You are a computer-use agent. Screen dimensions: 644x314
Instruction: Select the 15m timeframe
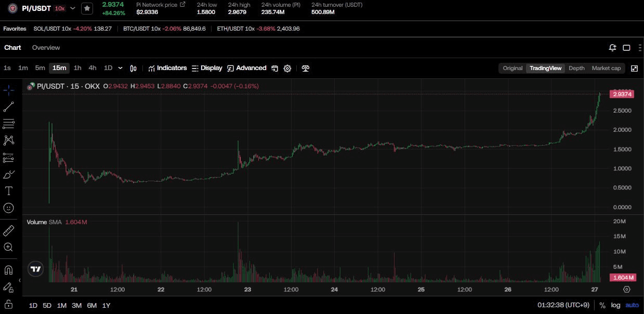[x=59, y=68]
